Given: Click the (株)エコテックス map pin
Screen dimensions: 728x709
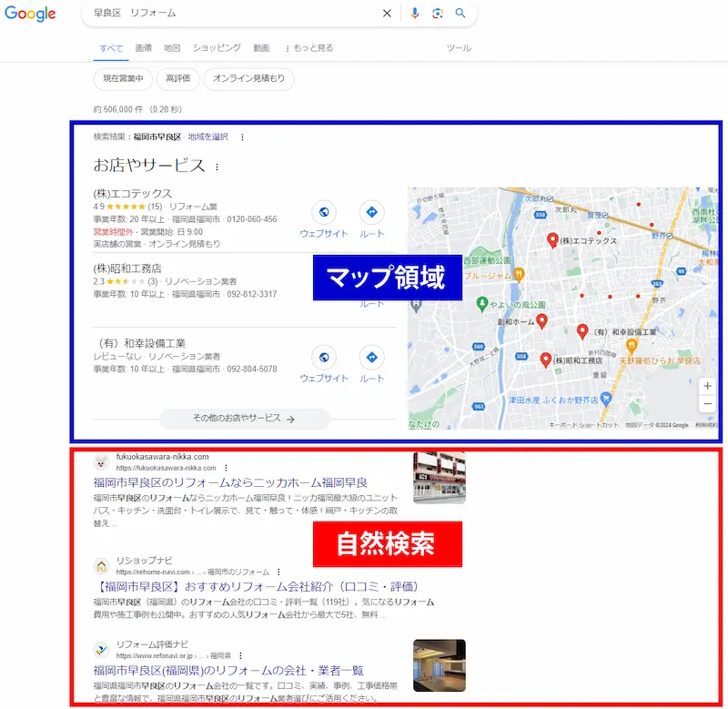Looking at the screenshot, I should (552, 240).
